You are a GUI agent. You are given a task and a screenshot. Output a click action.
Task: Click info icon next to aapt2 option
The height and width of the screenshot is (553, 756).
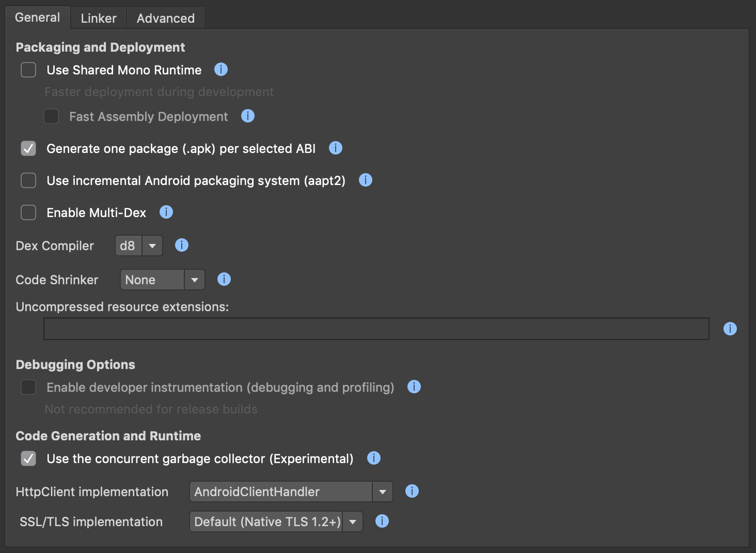click(366, 180)
